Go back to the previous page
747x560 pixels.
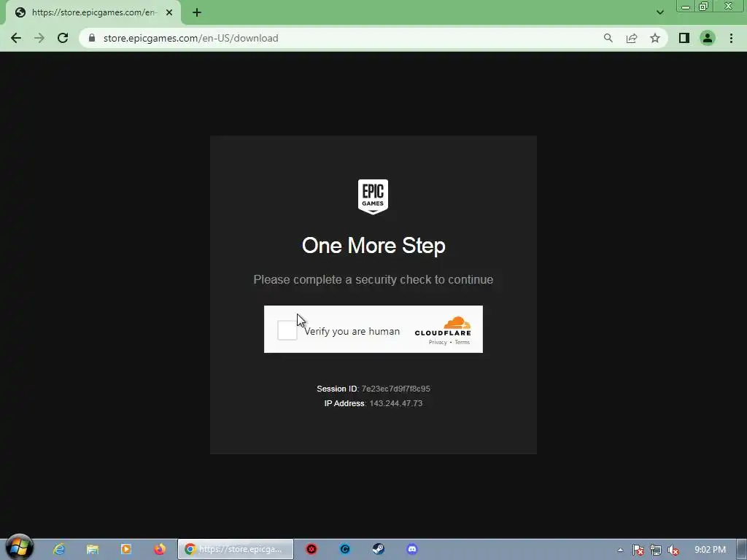16,38
